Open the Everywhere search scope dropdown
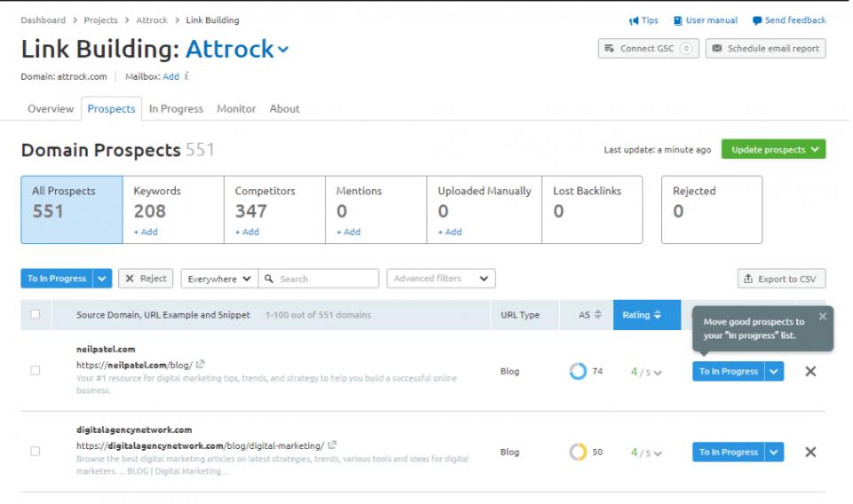This screenshot has width=853, height=504. (x=219, y=279)
